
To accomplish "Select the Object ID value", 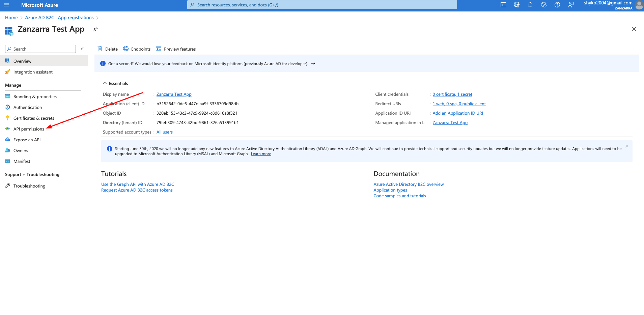I will click(x=197, y=113).
